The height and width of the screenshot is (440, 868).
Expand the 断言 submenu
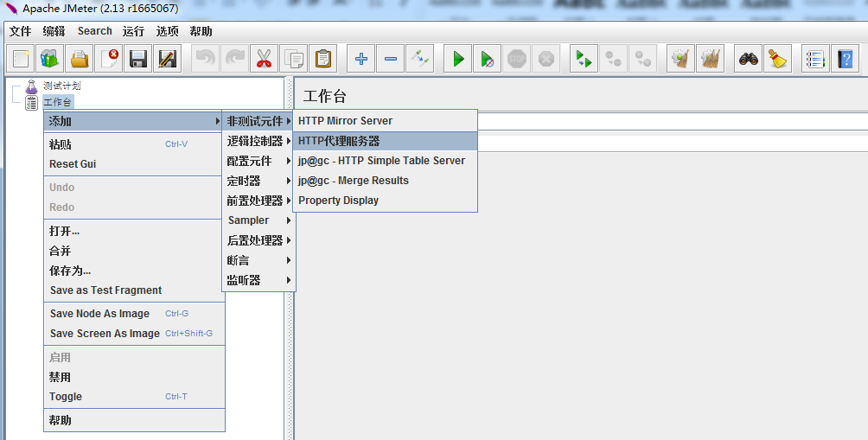[x=258, y=260]
